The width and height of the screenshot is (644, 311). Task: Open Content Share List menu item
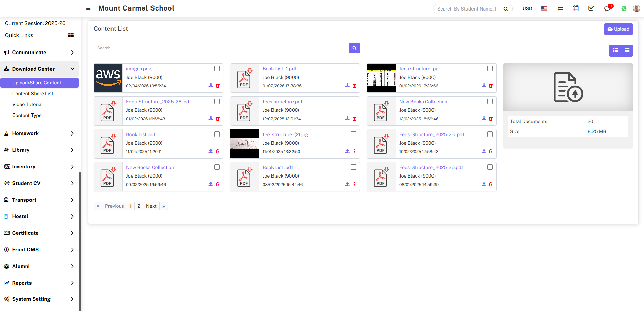[x=33, y=94]
